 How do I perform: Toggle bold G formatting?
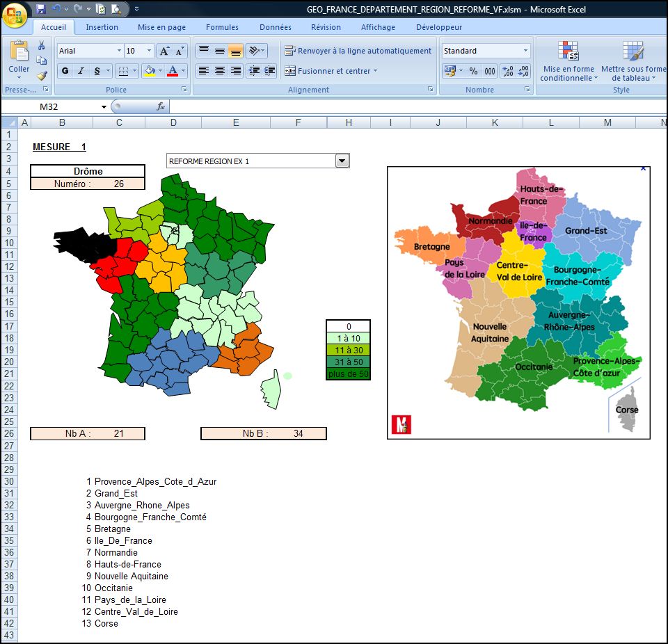click(x=65, y=71)
